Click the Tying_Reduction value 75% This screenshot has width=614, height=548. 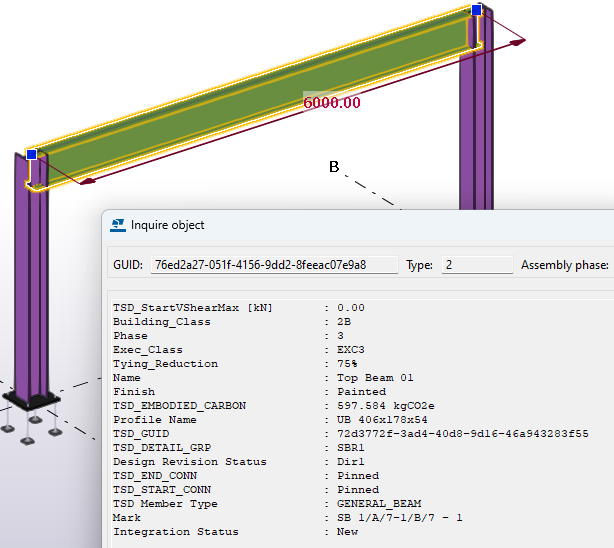pos(347,364)
